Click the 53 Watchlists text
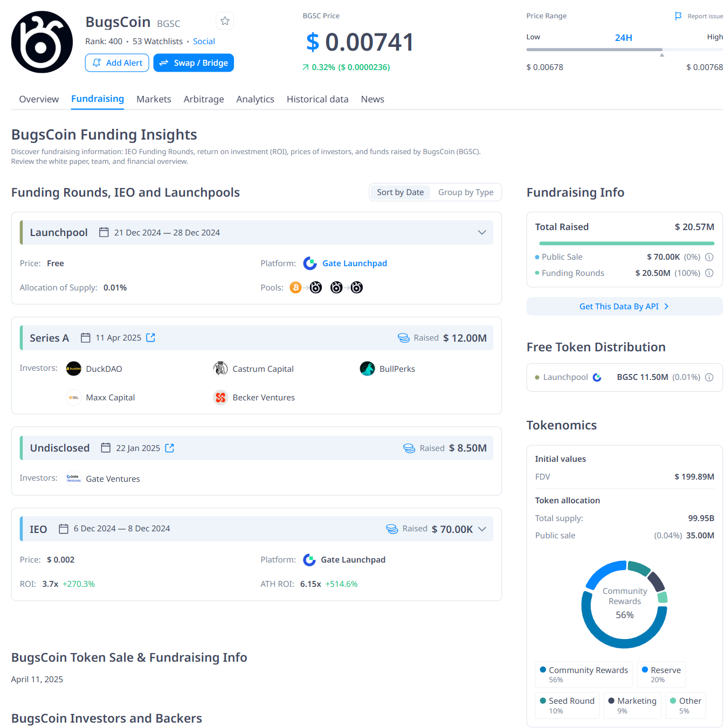This screenshot has height=728, width=725. [158, 41]
